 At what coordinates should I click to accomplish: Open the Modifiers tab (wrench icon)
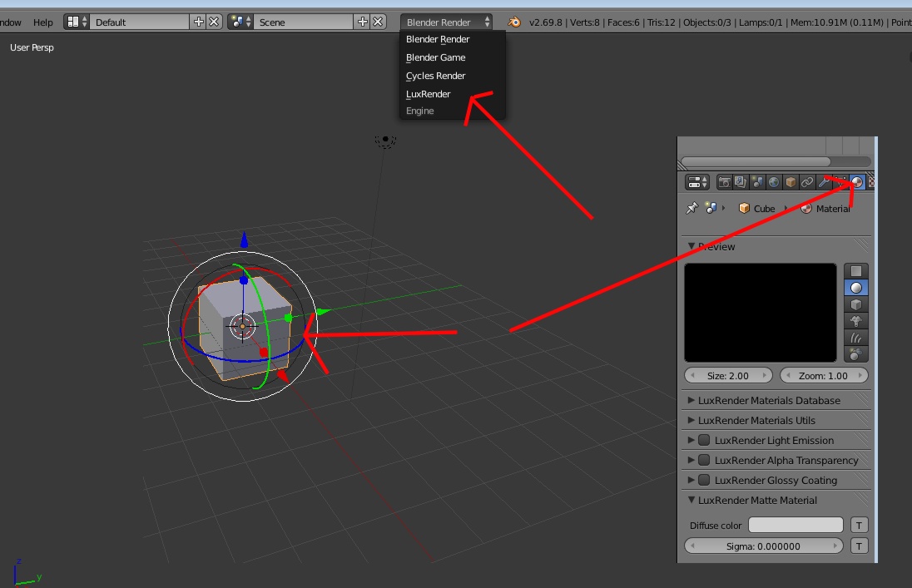click(x=824, y=182)
